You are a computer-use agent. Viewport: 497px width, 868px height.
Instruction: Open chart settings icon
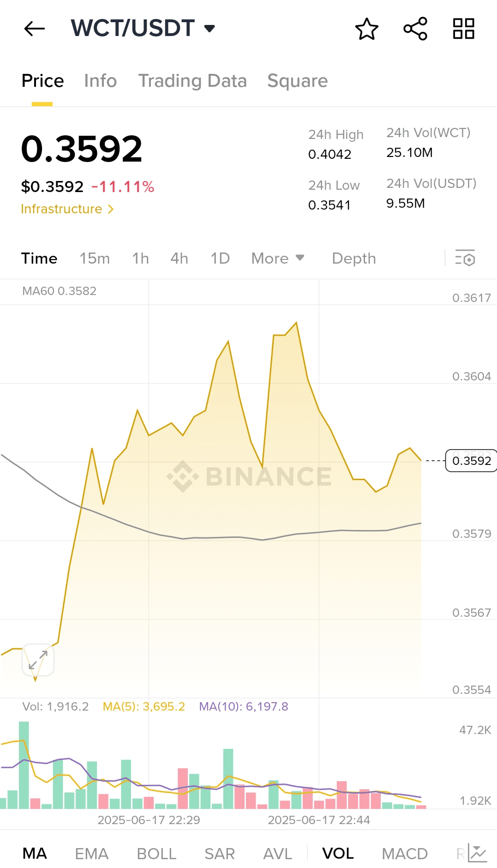465,259
